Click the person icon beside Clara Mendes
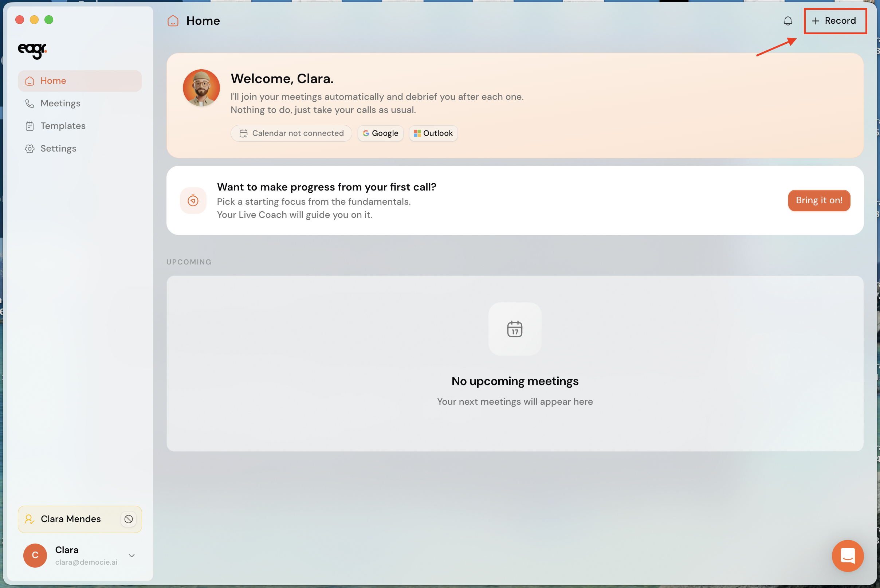The width and height of the screenshot is (880, 588). [x=29, y=519]
